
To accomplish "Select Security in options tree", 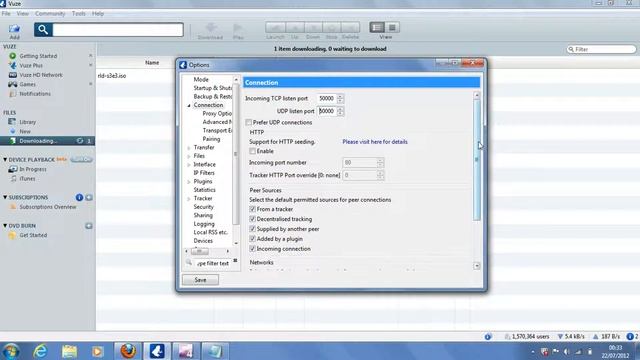I will point(203,207).
